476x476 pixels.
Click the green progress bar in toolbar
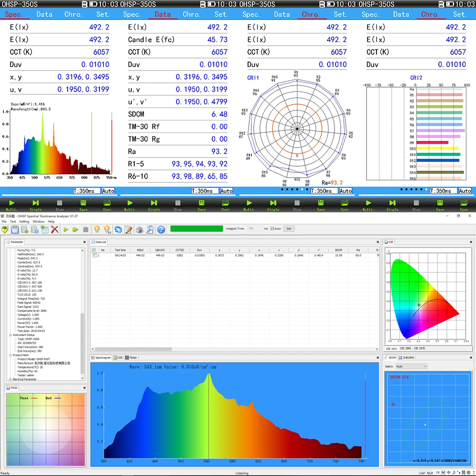click(x=196, y=228)
